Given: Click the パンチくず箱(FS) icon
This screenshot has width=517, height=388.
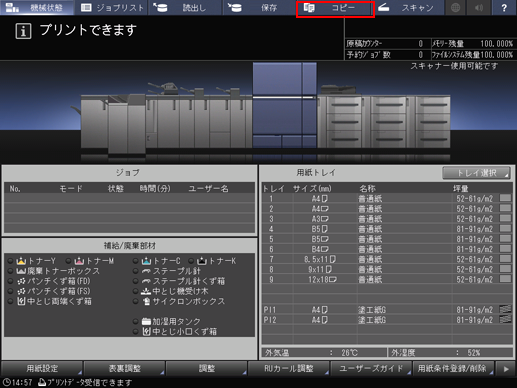Looking at the screenshot, I should 21,291.
